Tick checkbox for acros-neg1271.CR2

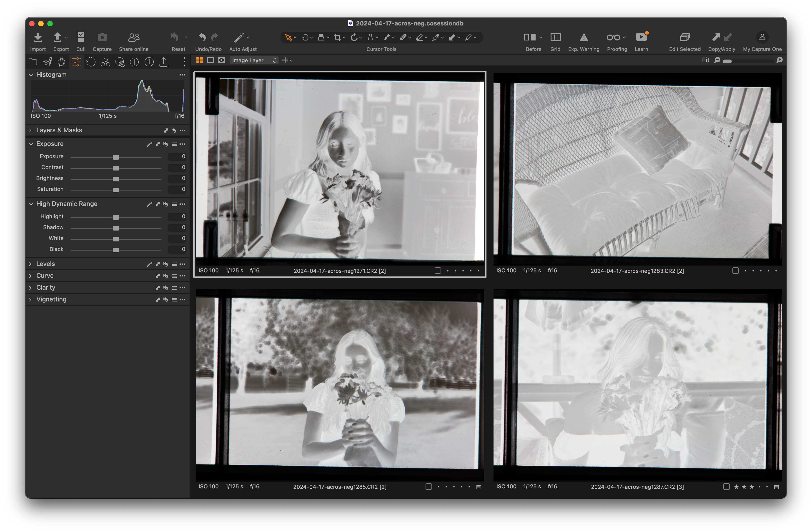pos(438,271)
